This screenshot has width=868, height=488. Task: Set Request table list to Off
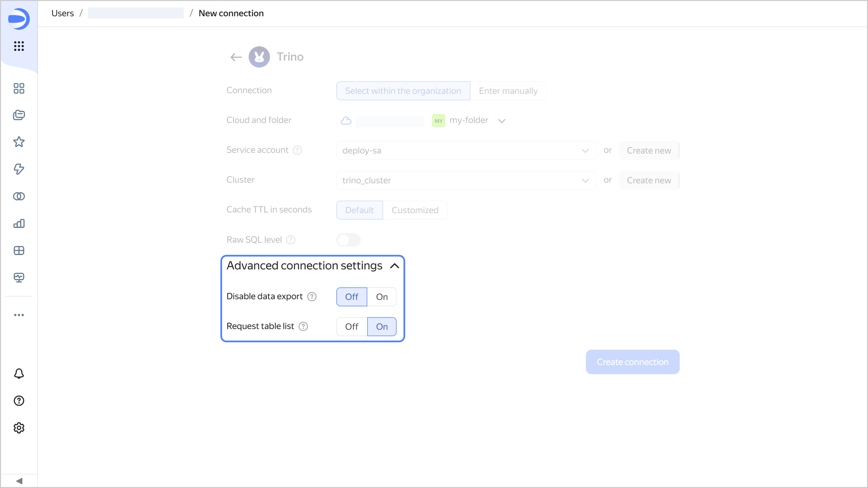(x=352, y=327)
